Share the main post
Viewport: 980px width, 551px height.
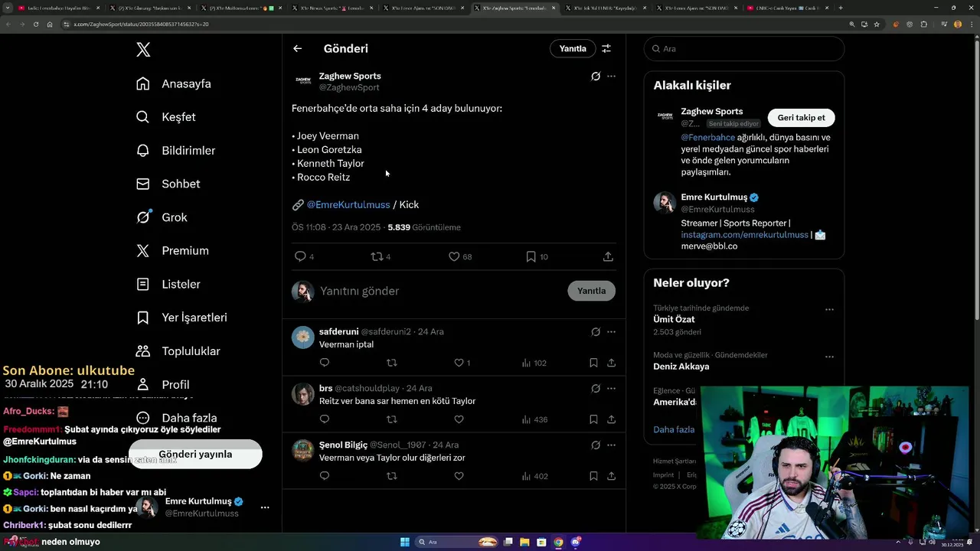pyautogui.click(x=608, y=256)
